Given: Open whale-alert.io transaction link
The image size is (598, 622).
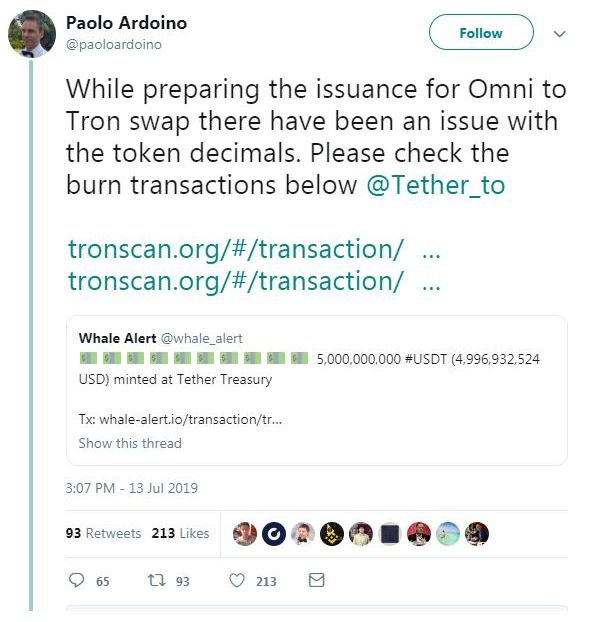Looking at the screenshot, I should (x=190, y=419).
